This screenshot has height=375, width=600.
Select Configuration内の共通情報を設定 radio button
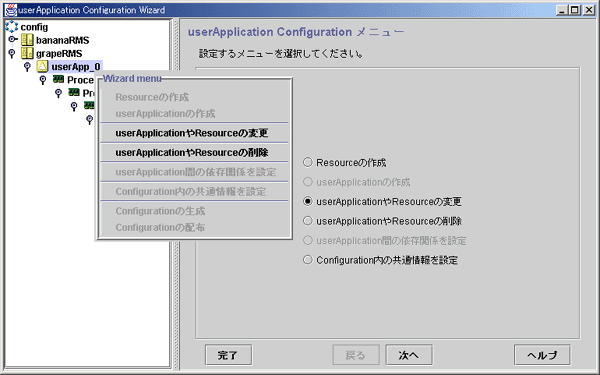(x=308, y=260)
